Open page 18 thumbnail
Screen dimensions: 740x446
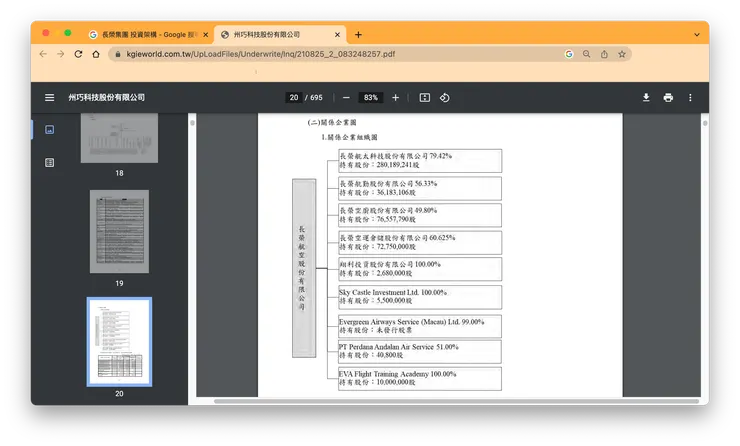click(x=119, y=138)
